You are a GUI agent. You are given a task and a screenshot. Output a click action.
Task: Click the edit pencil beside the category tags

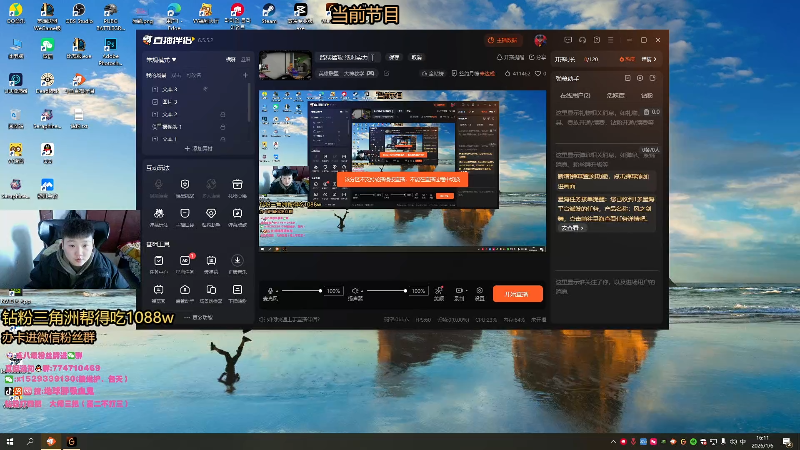[x=387, y=73]
